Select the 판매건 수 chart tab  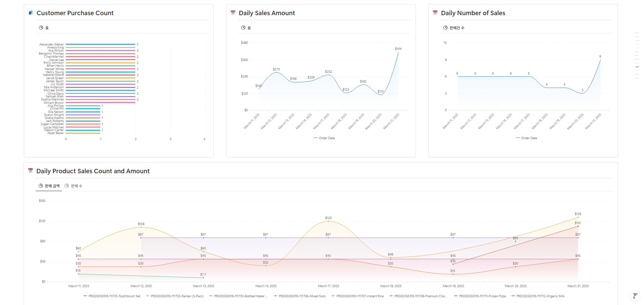point(454,28)
